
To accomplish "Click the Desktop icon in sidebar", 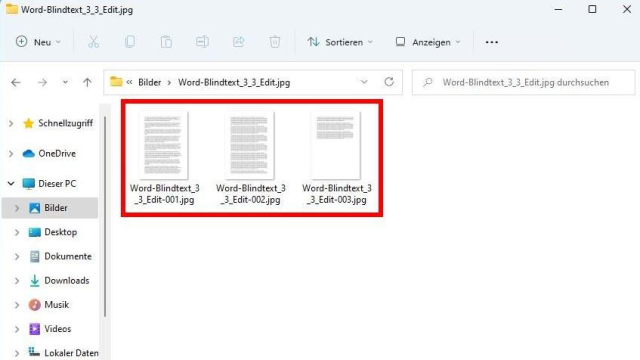I will [x=35, y=232].
